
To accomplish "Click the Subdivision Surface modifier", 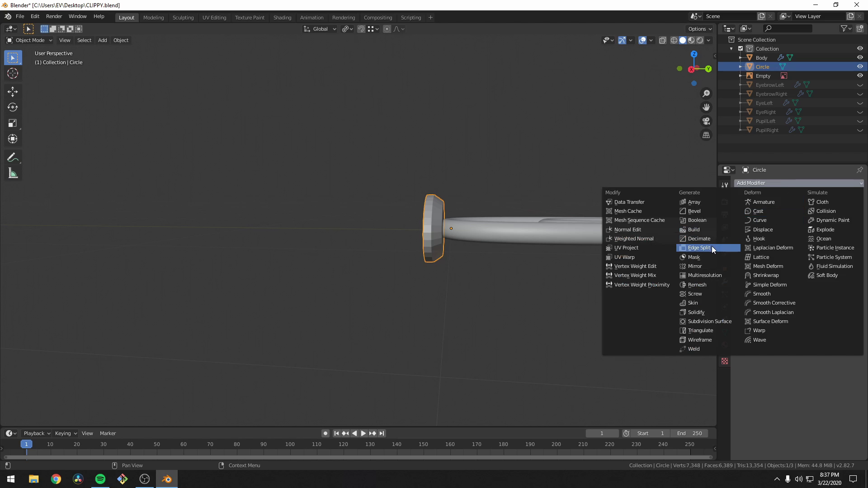I will tap(710, 321).
